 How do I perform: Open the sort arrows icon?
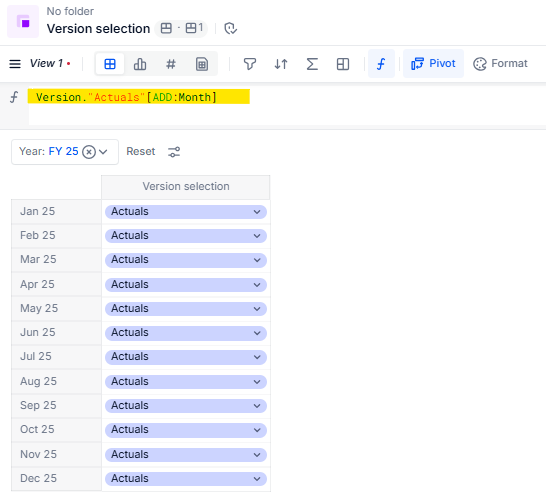pos(281,64)
